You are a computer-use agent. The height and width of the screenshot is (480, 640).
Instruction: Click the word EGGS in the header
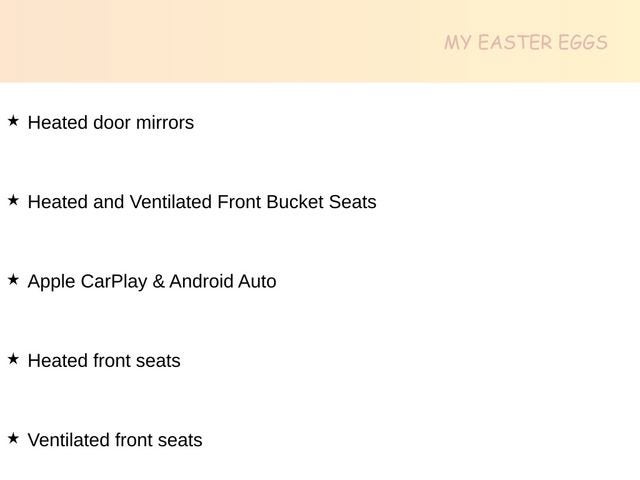[x=583, y=42]
